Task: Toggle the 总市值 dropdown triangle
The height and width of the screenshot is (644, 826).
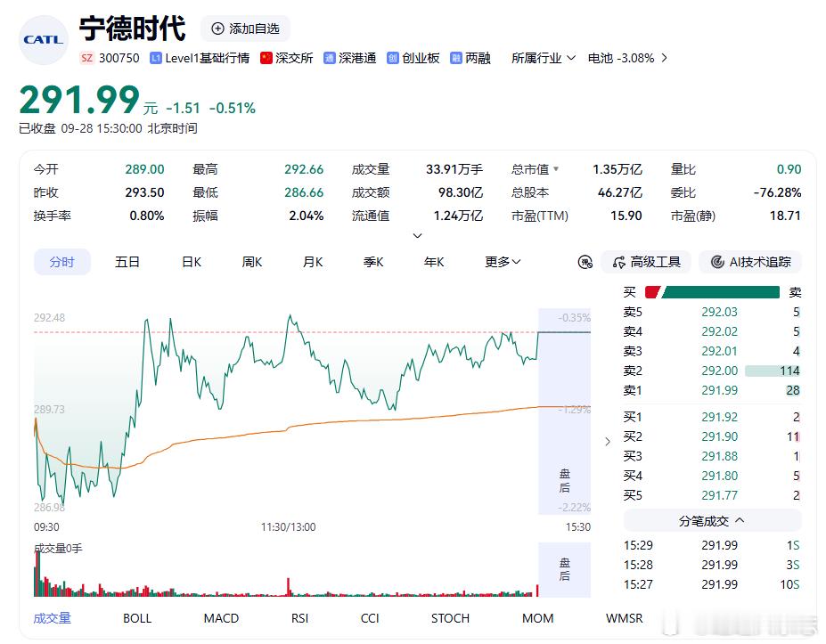Action: pos(556,169)
